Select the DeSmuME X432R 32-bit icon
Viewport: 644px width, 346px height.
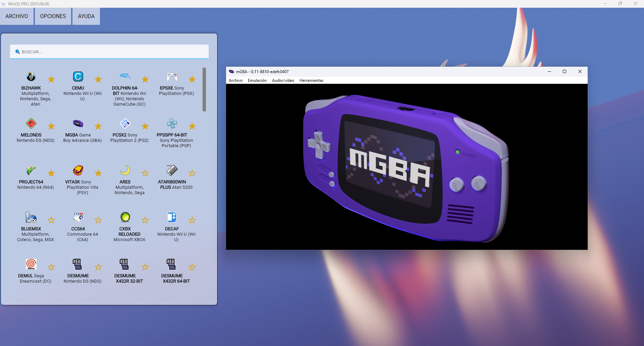click(x=124, y=264)
